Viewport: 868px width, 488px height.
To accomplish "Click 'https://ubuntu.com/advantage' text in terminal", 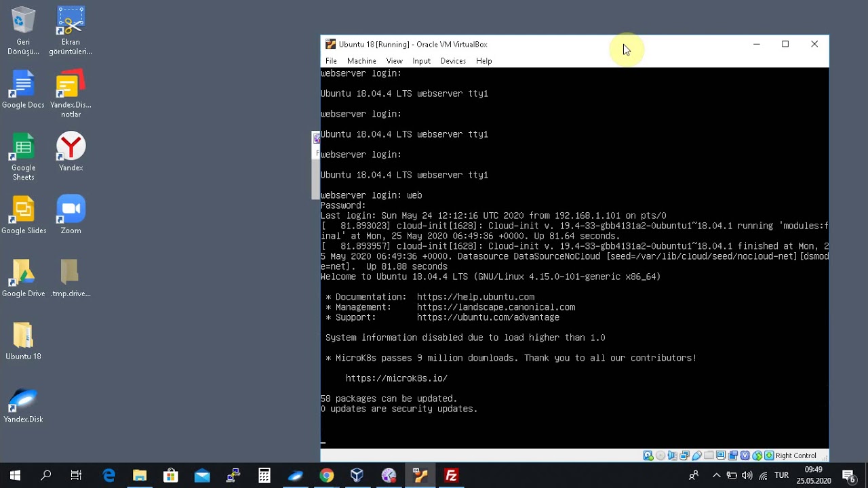I will (x=488, y=317).
